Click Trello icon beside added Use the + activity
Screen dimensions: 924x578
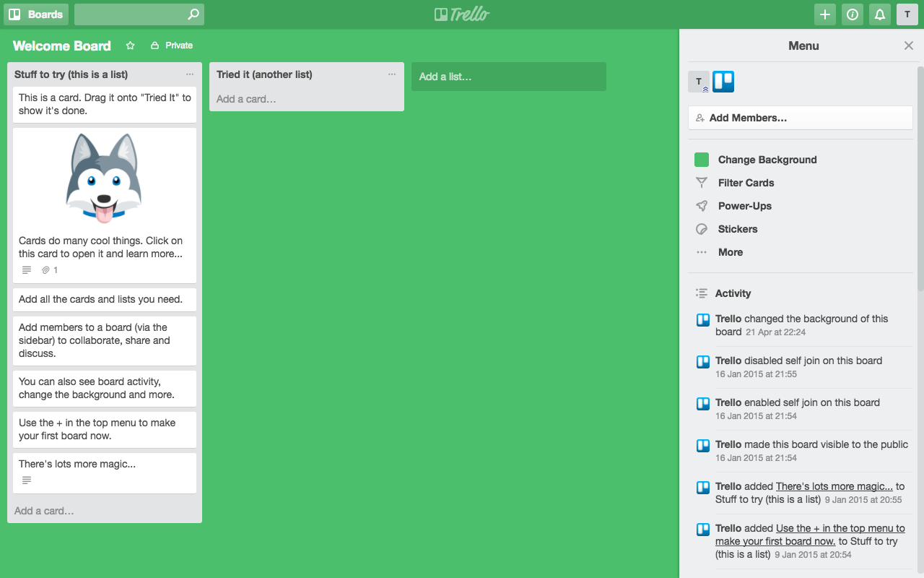point(702,530)
